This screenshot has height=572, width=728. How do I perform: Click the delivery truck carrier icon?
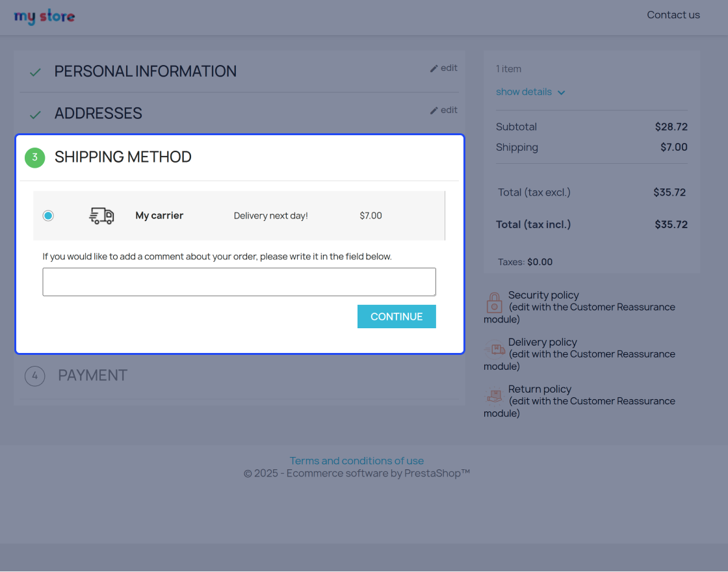(x=101, y=216)
